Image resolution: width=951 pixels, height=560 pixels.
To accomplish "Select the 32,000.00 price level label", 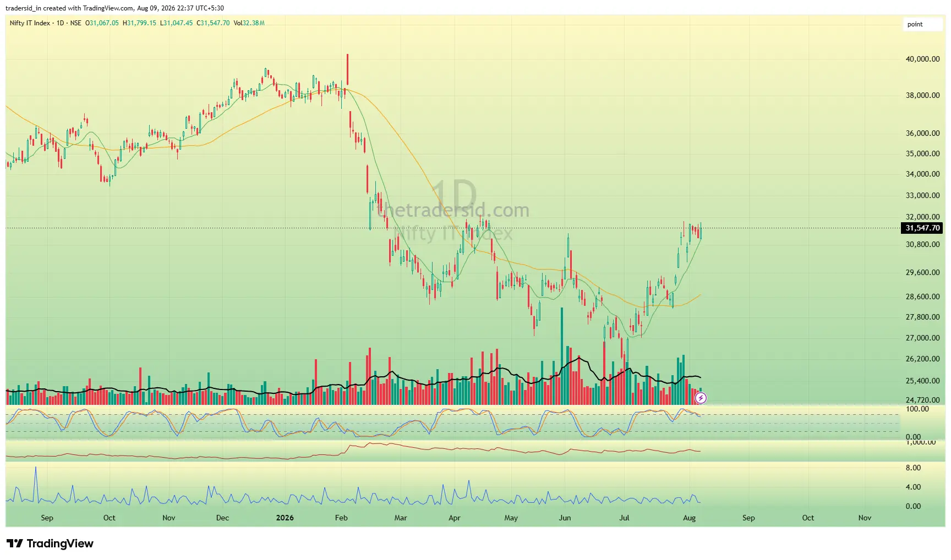I will pos(922,217).
